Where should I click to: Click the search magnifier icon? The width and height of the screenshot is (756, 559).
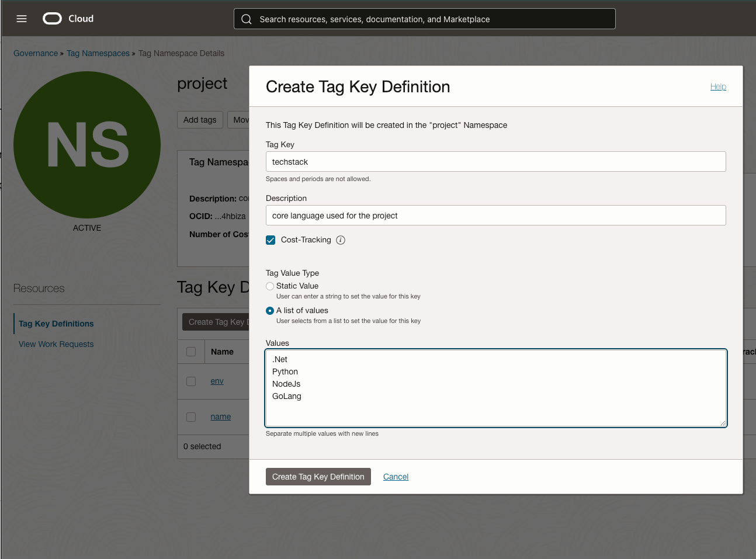(x=247, y=19)
